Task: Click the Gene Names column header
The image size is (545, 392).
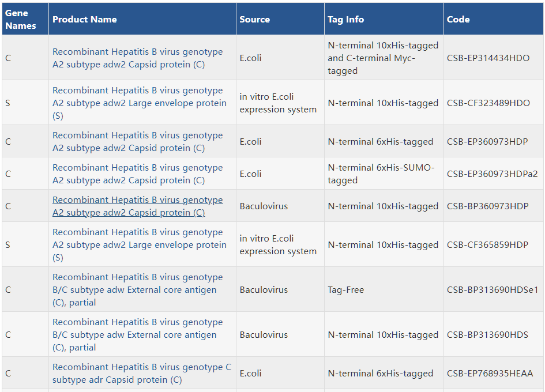Action: [21, 20]
